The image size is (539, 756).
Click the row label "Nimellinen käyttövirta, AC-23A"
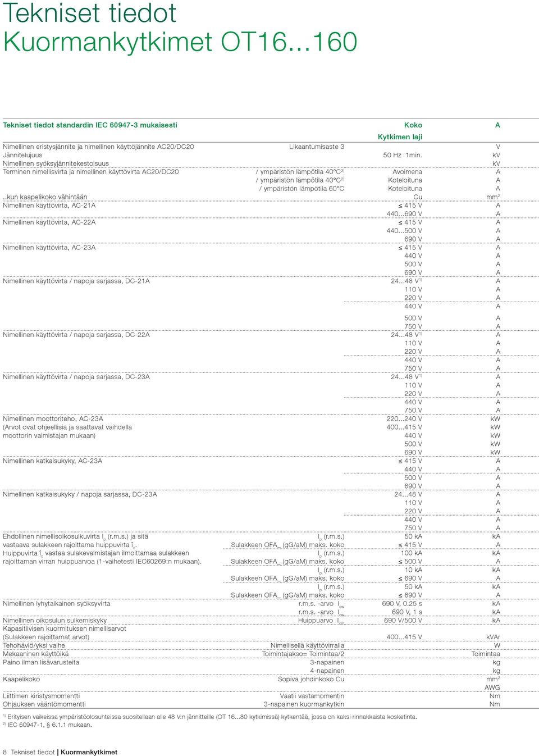click(x=49, y=248)
